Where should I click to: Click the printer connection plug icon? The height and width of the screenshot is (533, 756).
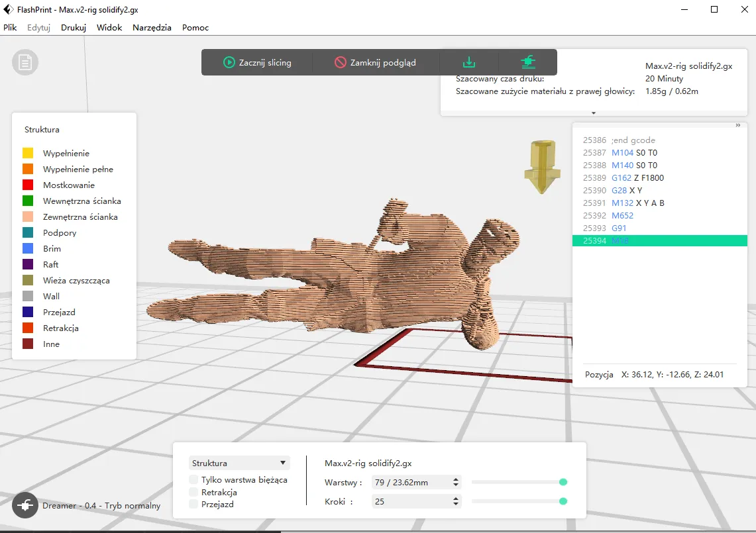(25, 505)
